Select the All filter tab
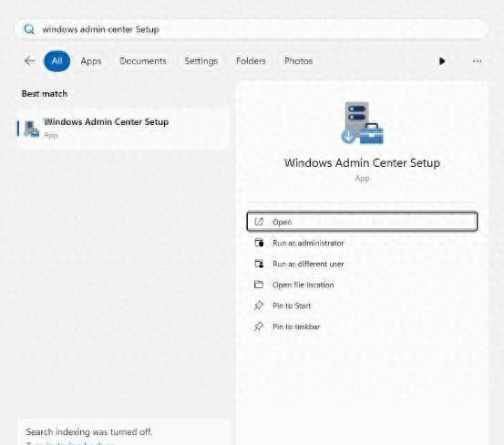The height and width of the screenshot is (445, 504). 57,61
